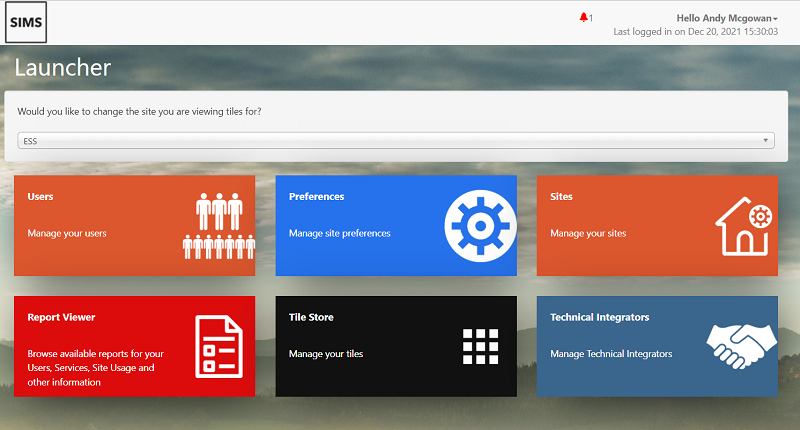Click the people group icon on Users tile
The width and height of the screenshot is (800, 430).
[219, 226]
